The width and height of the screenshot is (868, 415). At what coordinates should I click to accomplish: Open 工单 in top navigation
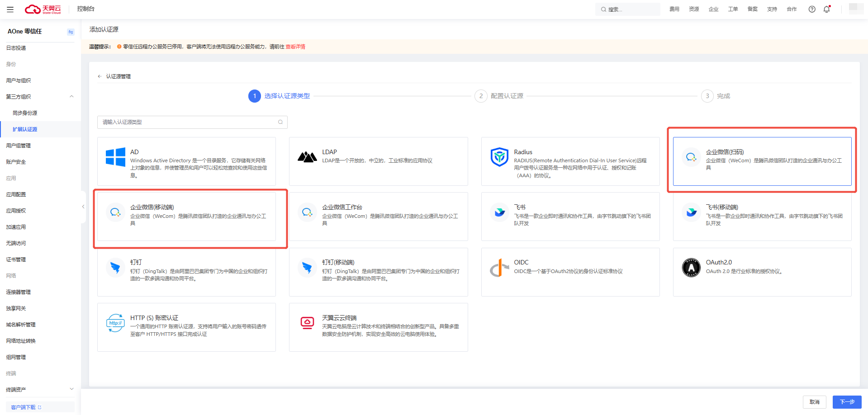pyautogui.click(x=733, y=9)
